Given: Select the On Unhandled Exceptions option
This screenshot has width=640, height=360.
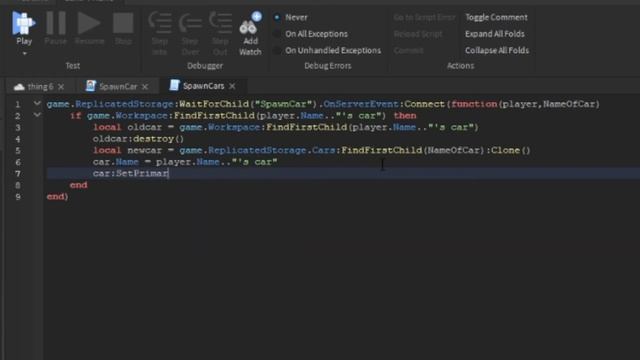Looking at the screenshot, I should [327, 50].
